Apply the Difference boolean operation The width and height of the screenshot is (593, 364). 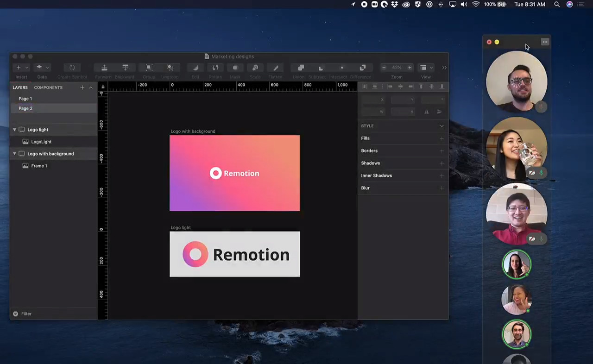pos(362,68)
